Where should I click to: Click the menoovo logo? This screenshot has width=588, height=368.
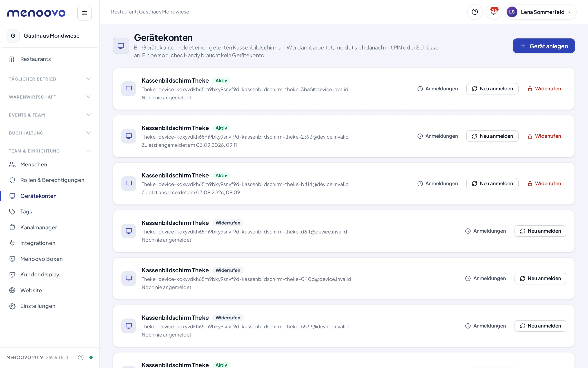36,13
